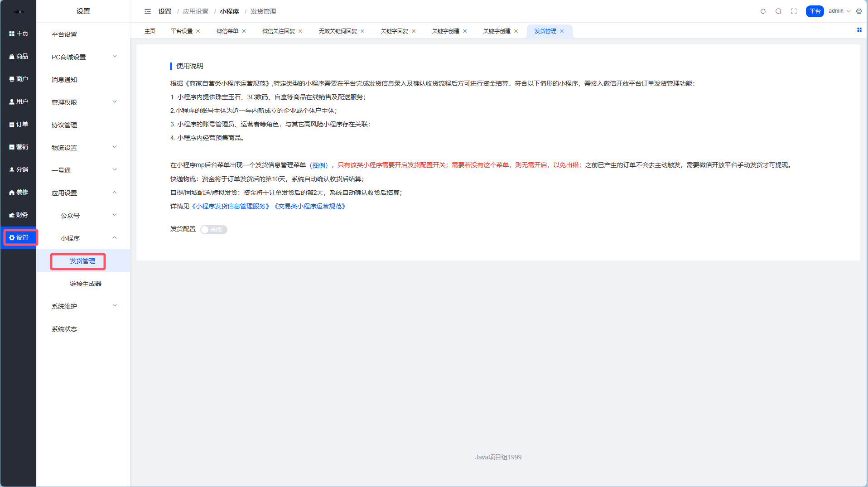Toggle fullscreen mode icon

(x=794, y=11)
